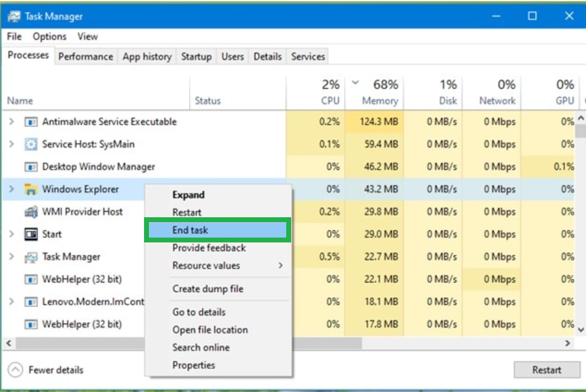The height and width of the screenshot is (392, 586).
Task: Expand the Lenovo.Modern.ImCont process entry
Action: pyautogui.click(x=11, y=302)
